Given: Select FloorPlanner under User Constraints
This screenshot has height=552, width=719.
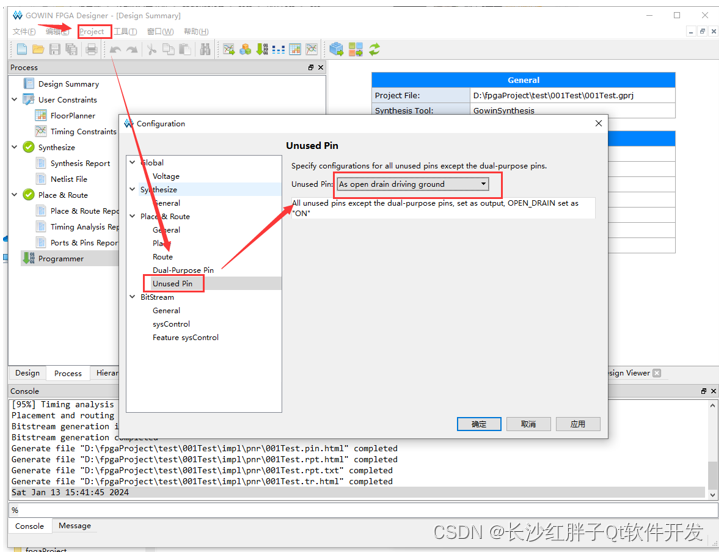Looking at the screenshot, I should 72,116.
